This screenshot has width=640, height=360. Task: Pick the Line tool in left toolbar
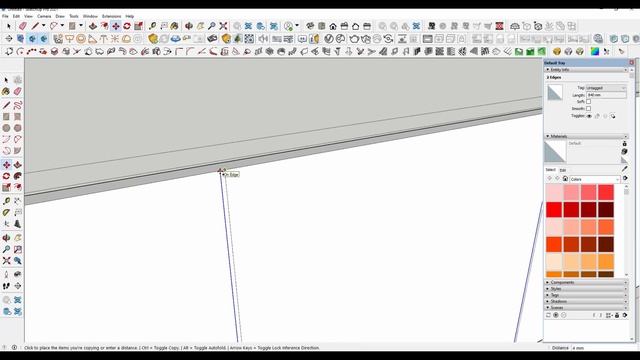point(6,105)
